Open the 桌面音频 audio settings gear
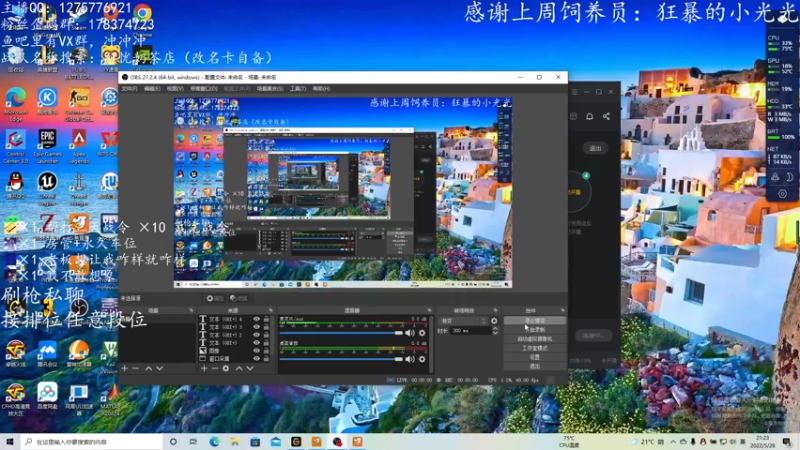The image size is (800, 450). (x=422, y=359)
